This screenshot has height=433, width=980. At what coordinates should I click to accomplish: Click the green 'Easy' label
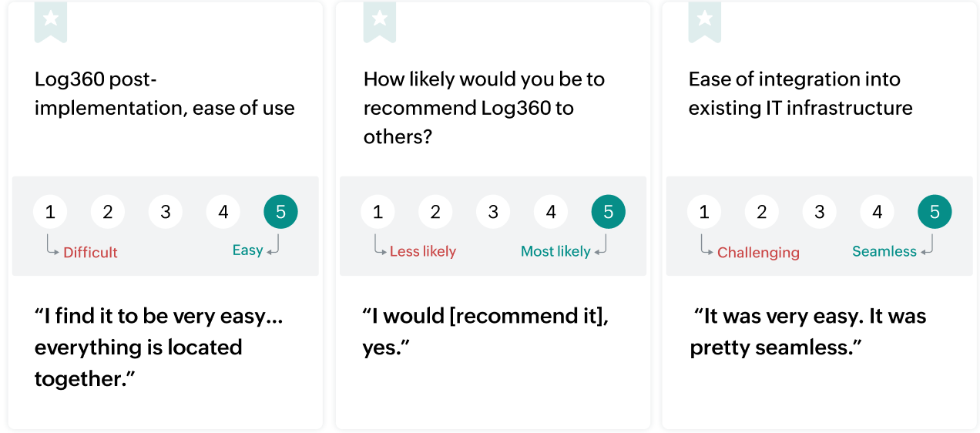[248, 250]
